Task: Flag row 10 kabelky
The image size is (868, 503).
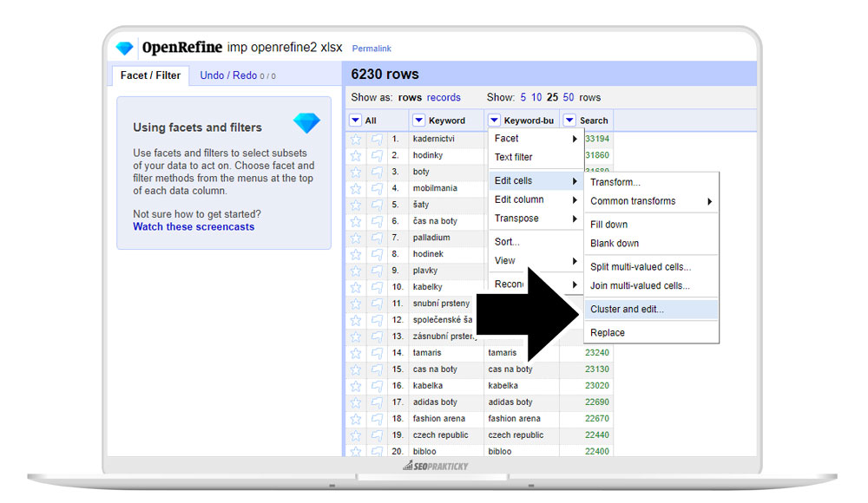Action: tap(377, 287)
